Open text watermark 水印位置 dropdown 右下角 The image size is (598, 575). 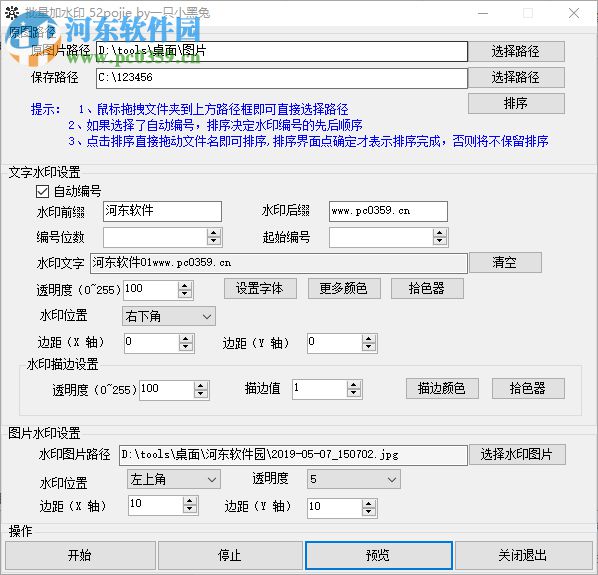point(169,316)
